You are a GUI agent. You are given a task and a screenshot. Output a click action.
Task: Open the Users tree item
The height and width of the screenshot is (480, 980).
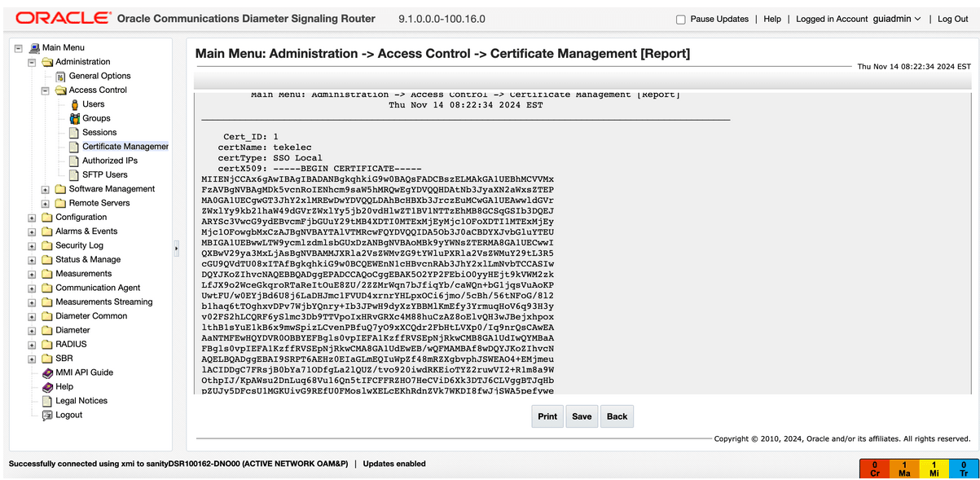point(94,104)
